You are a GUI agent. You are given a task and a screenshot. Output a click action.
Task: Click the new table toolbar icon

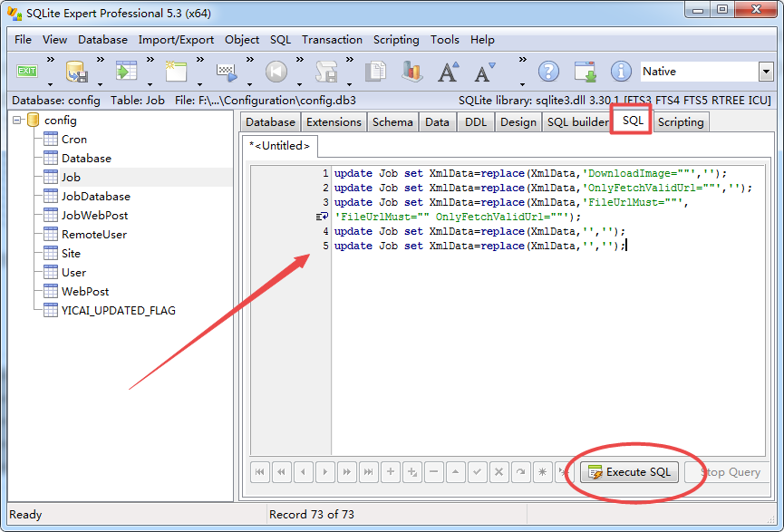176,72
